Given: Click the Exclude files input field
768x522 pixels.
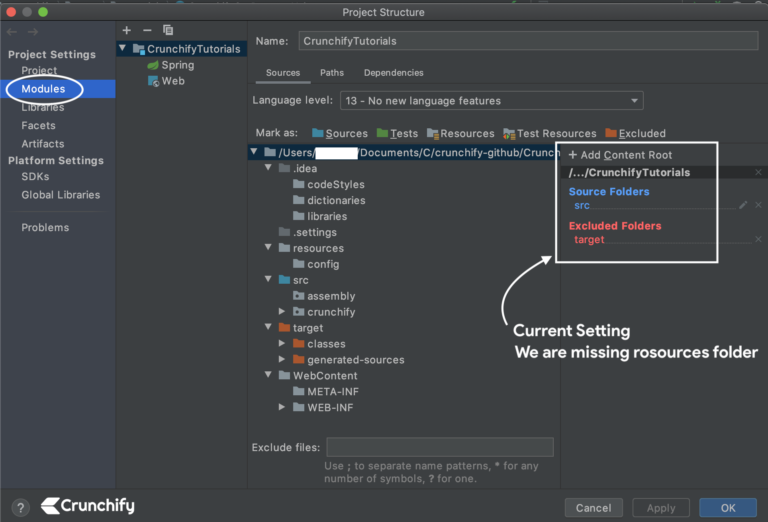Looking at the screenshot, I should 440,447.
